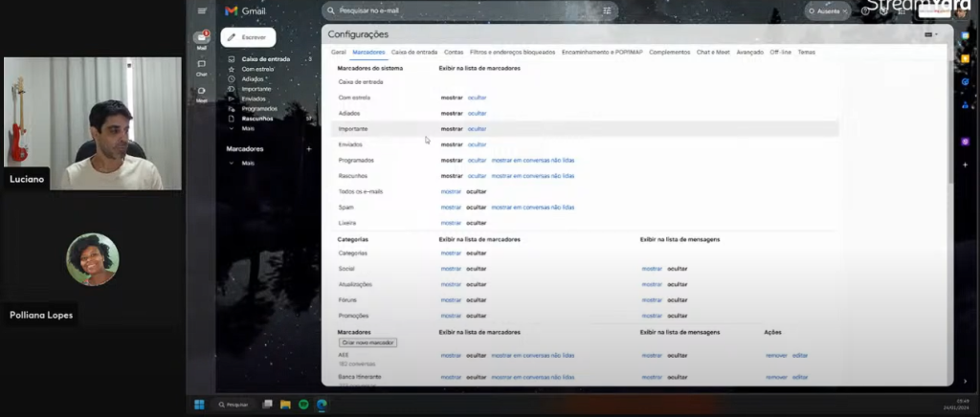Screen dimensions: 980x417
Task: Open the Help question mark icon
Action: pyautogui.click(x=866, y=11)
